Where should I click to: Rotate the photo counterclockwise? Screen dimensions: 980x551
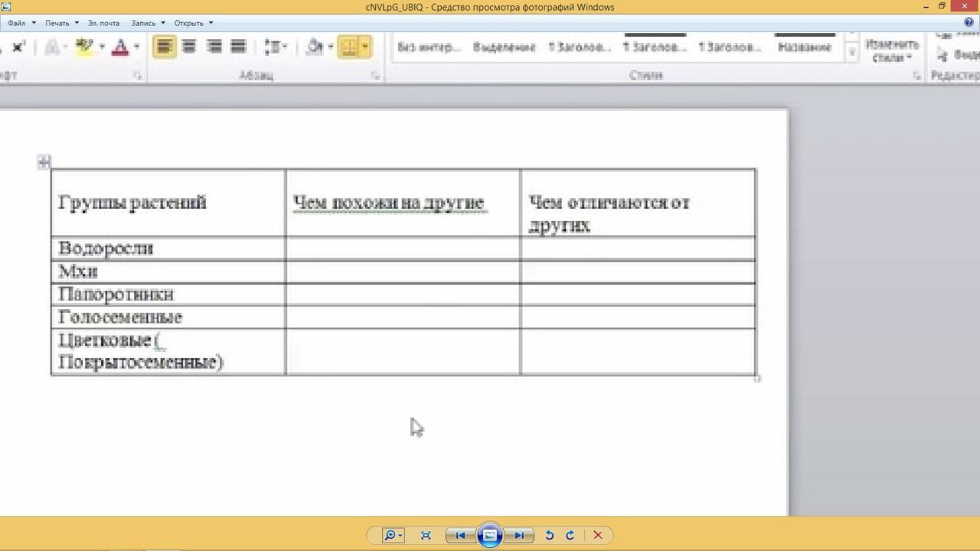549,536
